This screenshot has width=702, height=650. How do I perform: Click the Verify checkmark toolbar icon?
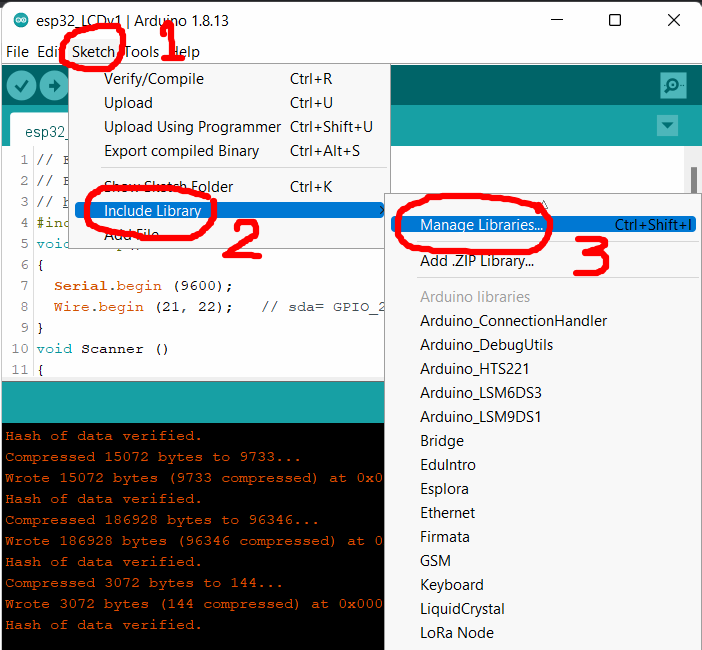[21, 86]
